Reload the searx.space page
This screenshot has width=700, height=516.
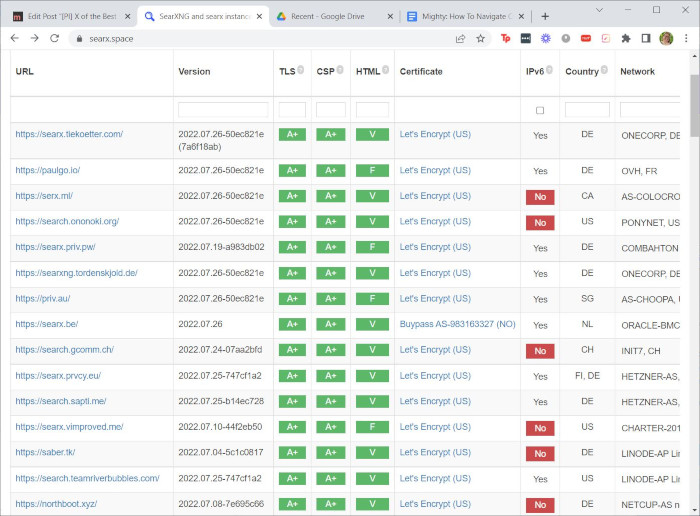[x=54, y=38]
